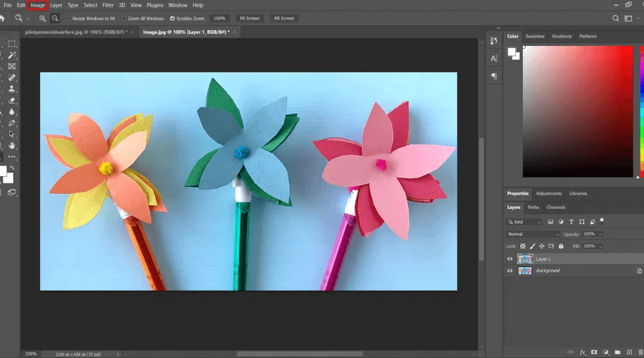The height and width of the screenshot is (358, 644).
Task: Click the Zoom Out magnifier button
Action: (54, 18)
